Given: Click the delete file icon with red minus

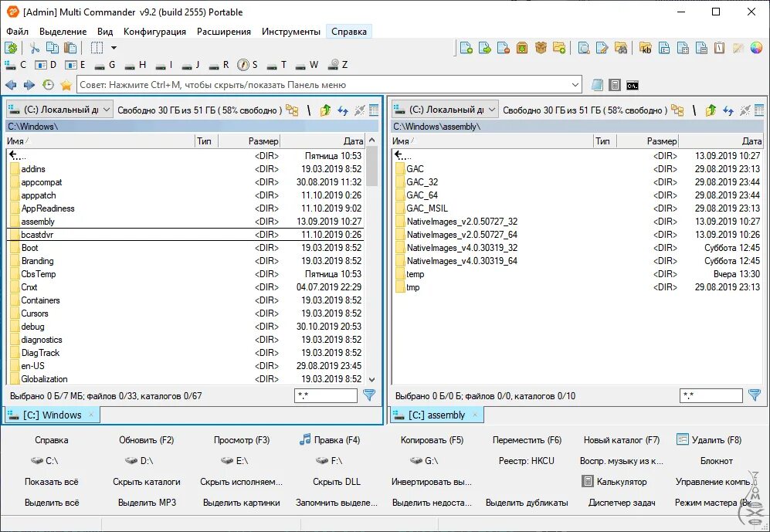Looking at the screenshot, I should tap(504, 48).
